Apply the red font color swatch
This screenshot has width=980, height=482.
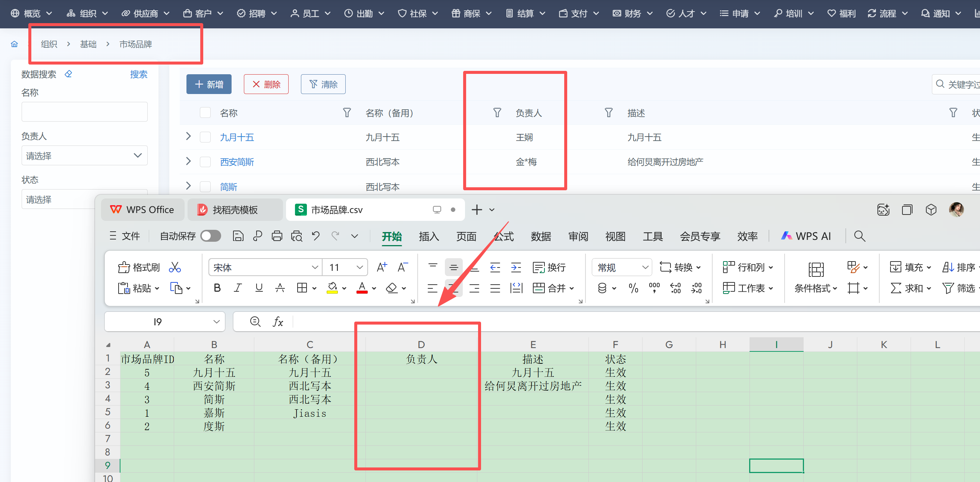362,288
